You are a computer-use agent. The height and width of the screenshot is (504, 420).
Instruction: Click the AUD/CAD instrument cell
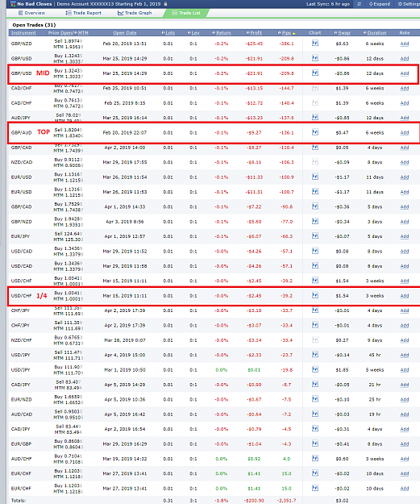pyautogui.click(x=22, y=414)
